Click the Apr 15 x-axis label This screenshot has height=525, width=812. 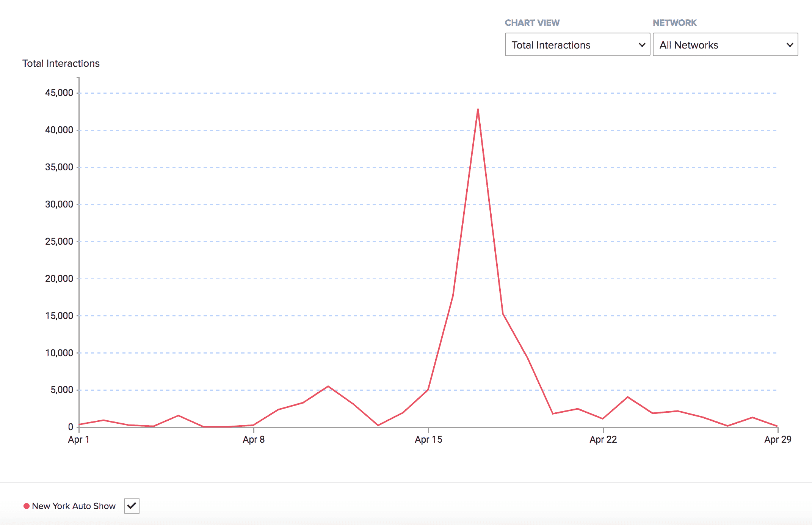tap(428, 439)
